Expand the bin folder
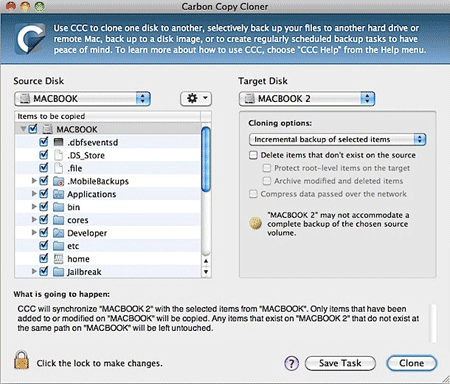 pos(34,207)
